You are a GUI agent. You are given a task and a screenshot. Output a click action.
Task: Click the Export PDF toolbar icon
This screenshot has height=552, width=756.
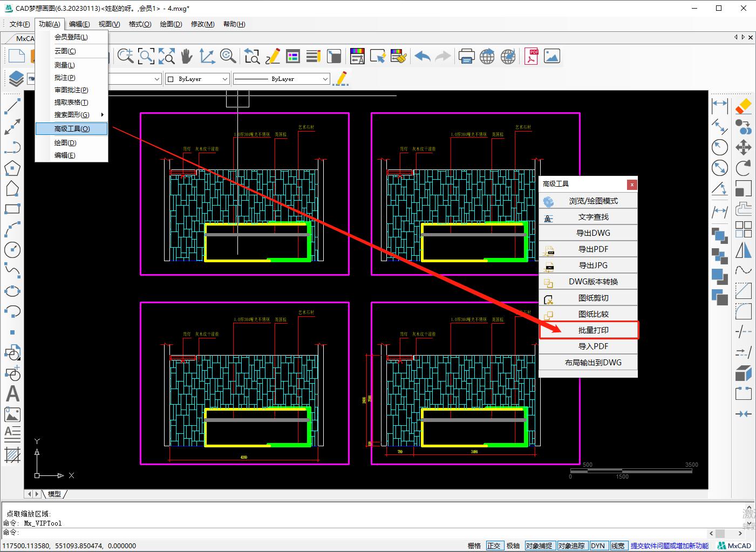532,56
